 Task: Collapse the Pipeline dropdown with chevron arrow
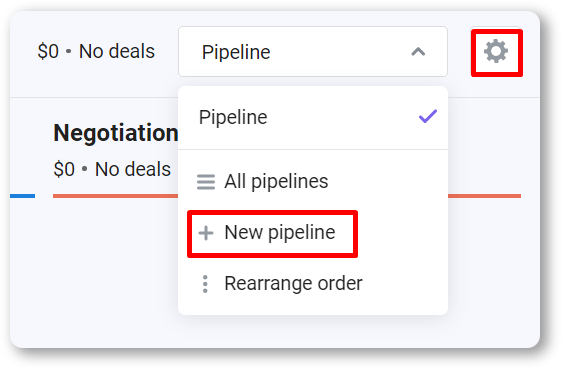[x=418, y=52]
